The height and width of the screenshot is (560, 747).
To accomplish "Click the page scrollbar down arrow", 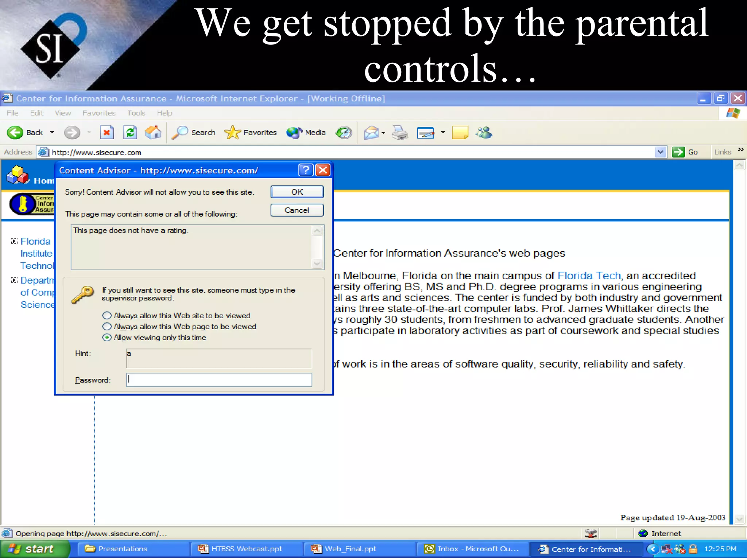I will pos(739,519).
